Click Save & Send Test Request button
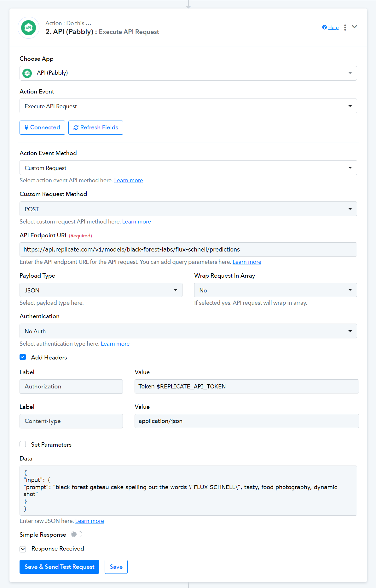This screenshot has height=588, width=376. 59,567
